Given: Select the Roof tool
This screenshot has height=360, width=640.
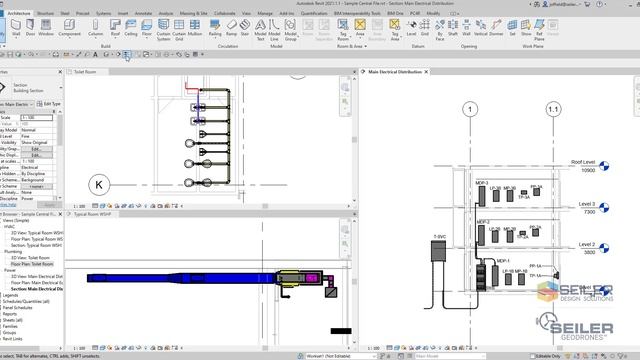Looking at the screenshot, I should [116, 28].
